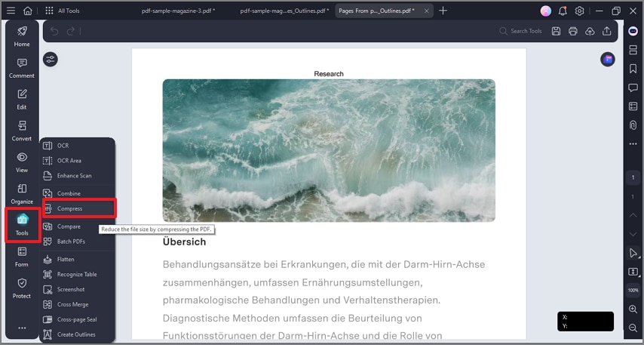Image resolution: width=644 pixels, height=345 pixels.
Task: Undo the last action
Action: point(54,31)
